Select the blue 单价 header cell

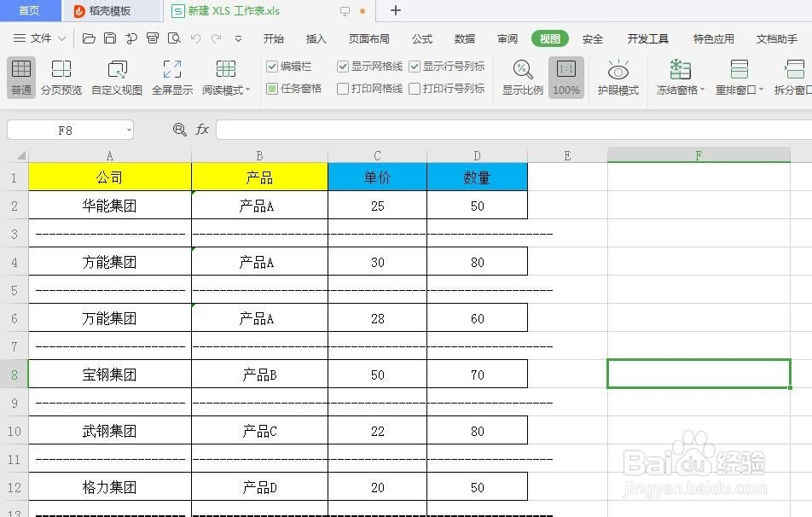(x=378, y=177)
